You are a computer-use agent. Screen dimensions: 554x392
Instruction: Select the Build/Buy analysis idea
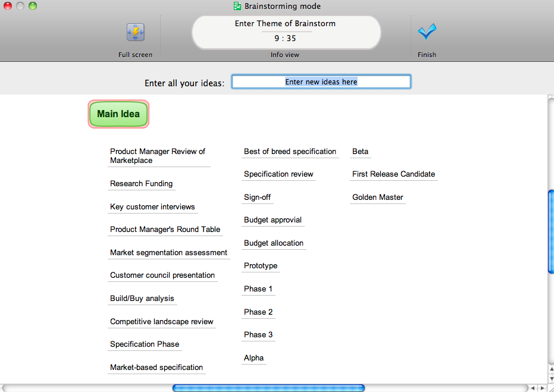click(142, 299)
